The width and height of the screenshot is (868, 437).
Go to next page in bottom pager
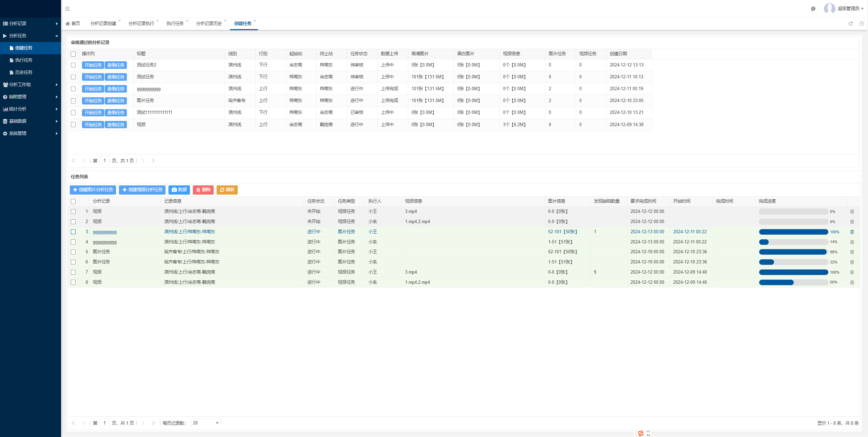point(143,423)
